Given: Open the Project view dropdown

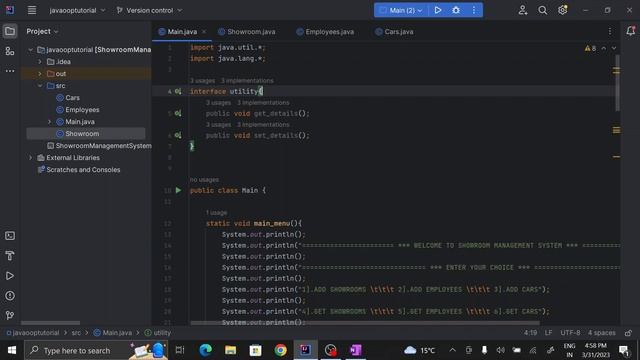Looking at the screenshot, I should coord(42,31).
